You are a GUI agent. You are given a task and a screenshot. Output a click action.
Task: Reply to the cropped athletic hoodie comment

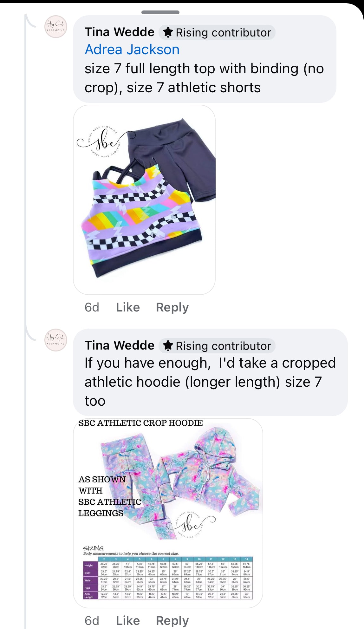pyautogui.click(x=172, y=621)
